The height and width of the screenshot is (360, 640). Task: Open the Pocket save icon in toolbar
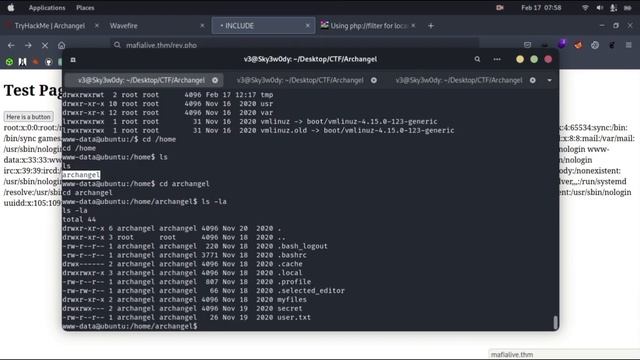527,45
